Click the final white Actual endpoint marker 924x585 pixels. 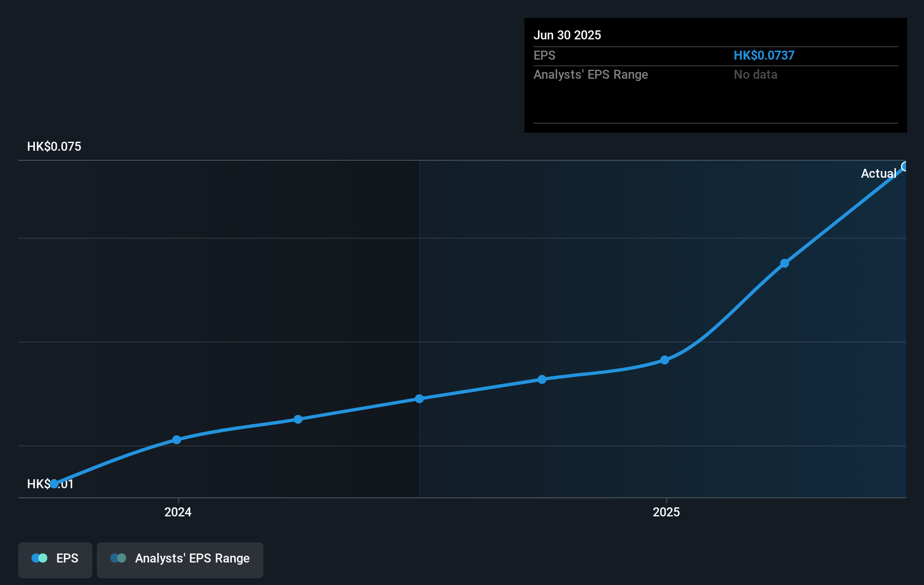click(905, 166)
